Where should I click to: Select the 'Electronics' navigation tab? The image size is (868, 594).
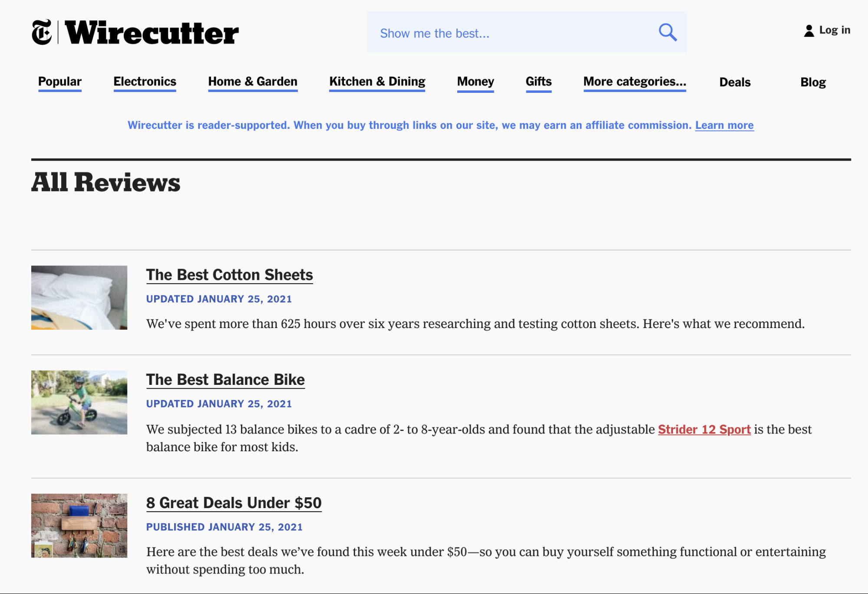tap(145, 82)
